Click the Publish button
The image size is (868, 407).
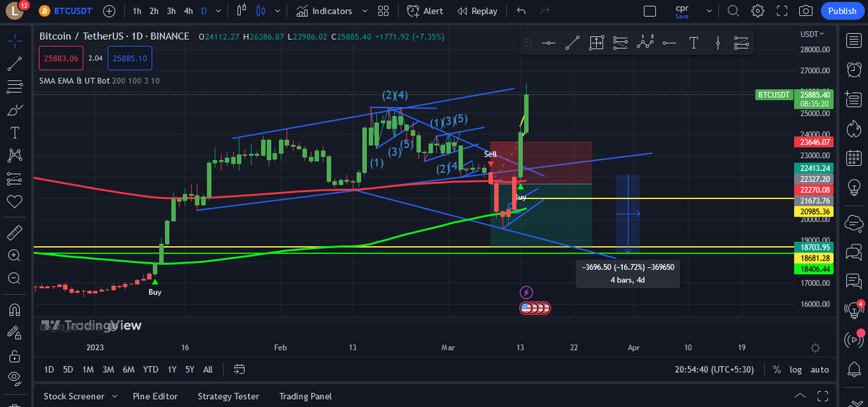(842, 11)
